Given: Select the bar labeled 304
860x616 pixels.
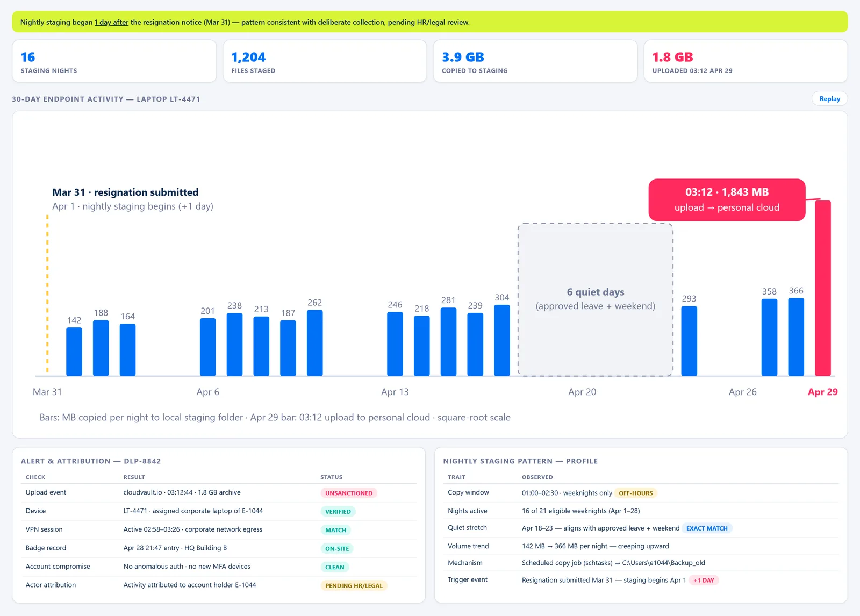Looking at the screenshot, I should tap(502, 340).
